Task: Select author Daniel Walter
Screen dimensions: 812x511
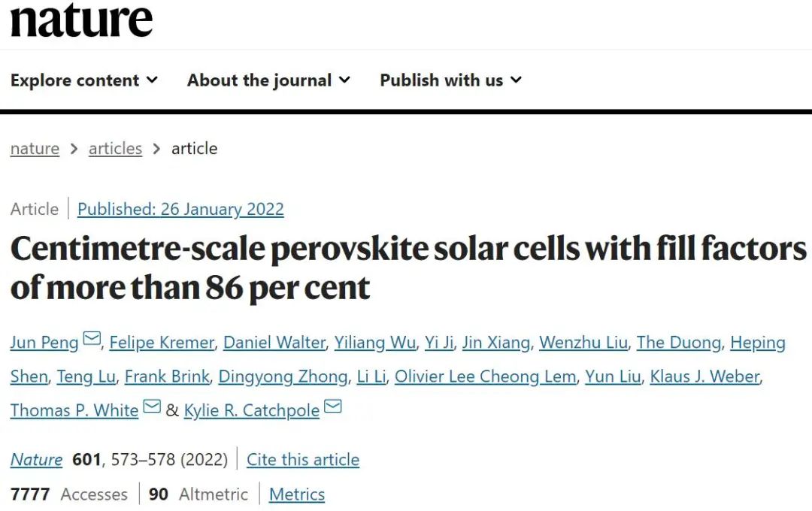Action: pyautogui.click(x=274, y=343)
